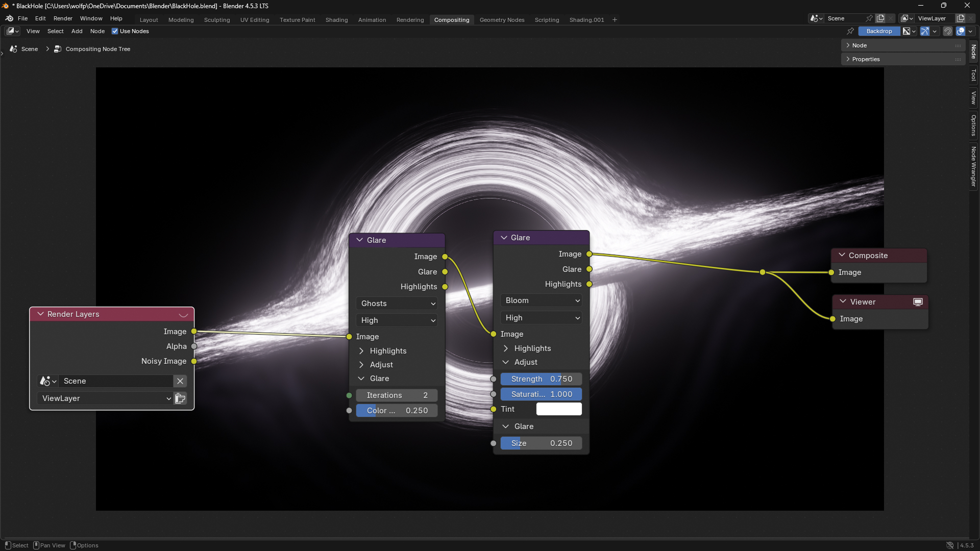Open Blender logo application menu

pyautogui.click(x=9, y=18)
